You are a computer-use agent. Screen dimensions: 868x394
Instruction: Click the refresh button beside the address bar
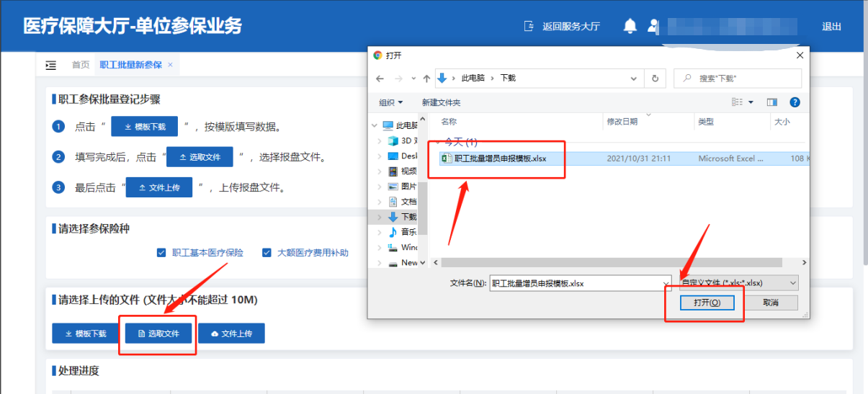pos(654,78)
